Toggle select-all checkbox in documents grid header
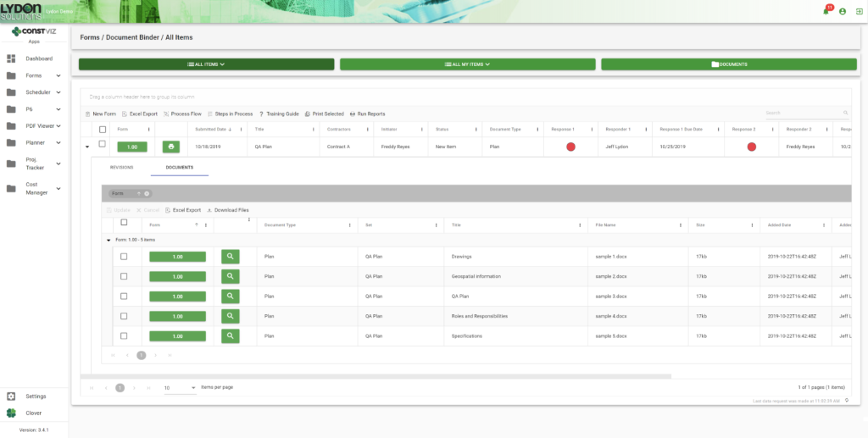 click(124, 223)
